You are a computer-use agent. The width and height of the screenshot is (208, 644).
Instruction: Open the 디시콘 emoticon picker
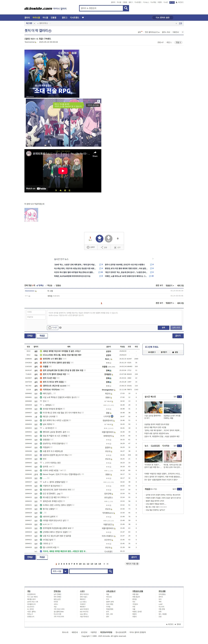pos(53,328)
